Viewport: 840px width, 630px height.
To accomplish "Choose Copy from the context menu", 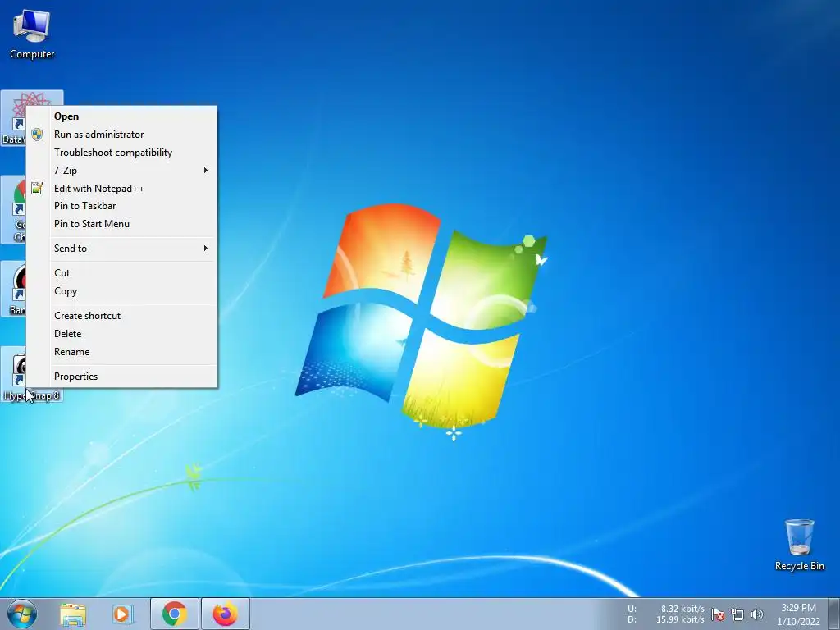I will (121, 291).
